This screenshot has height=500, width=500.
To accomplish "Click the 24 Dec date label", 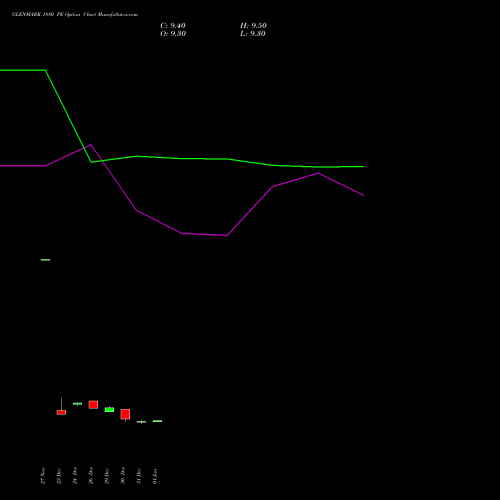I will (x=75, y=475).
